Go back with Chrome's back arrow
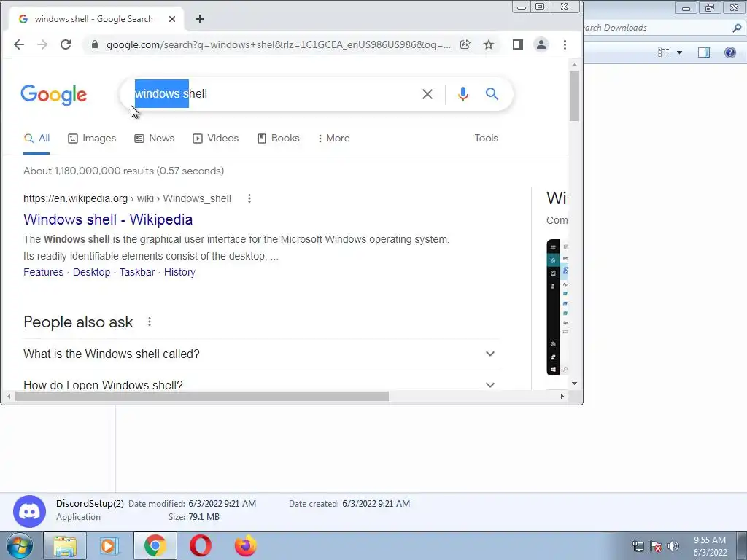 (18, 44)
